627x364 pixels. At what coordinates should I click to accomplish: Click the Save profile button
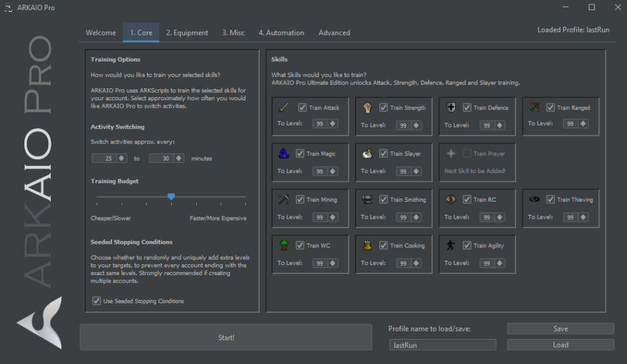(561, 329)
